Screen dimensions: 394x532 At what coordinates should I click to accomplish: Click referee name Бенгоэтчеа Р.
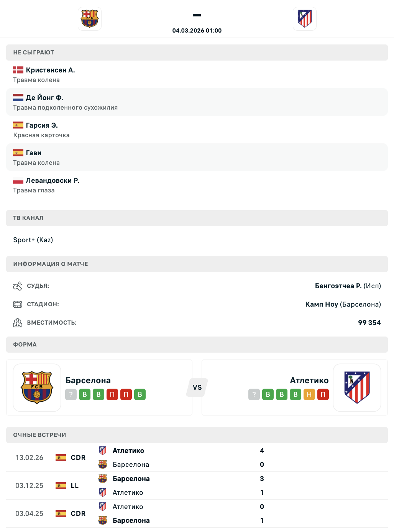(338, 286)
